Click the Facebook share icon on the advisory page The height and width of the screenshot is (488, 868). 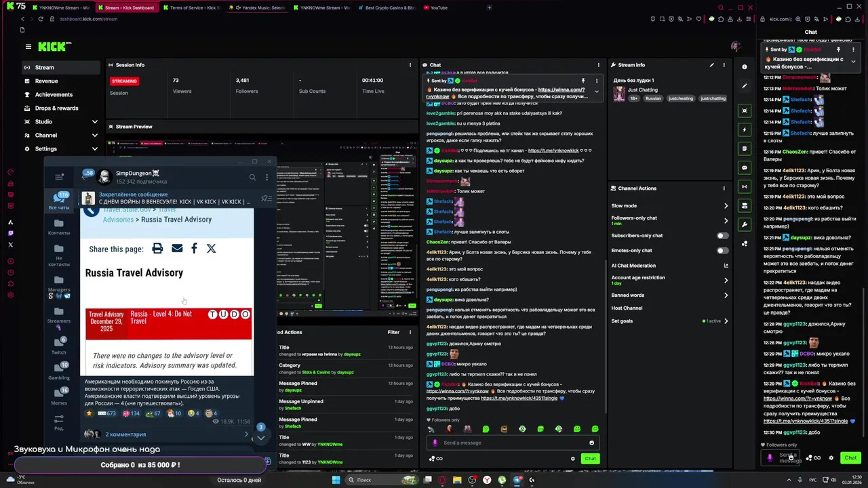click(x=194, y=249)
